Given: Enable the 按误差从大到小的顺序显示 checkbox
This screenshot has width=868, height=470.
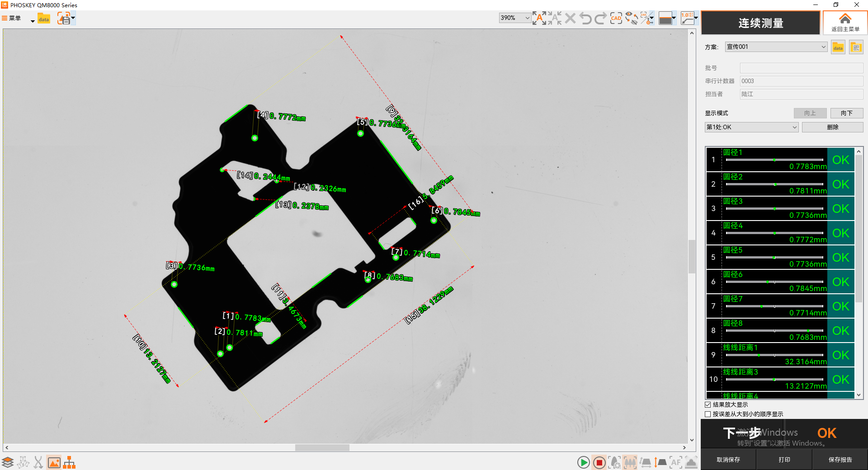Looking at the screenshot, I should (708, 414).
